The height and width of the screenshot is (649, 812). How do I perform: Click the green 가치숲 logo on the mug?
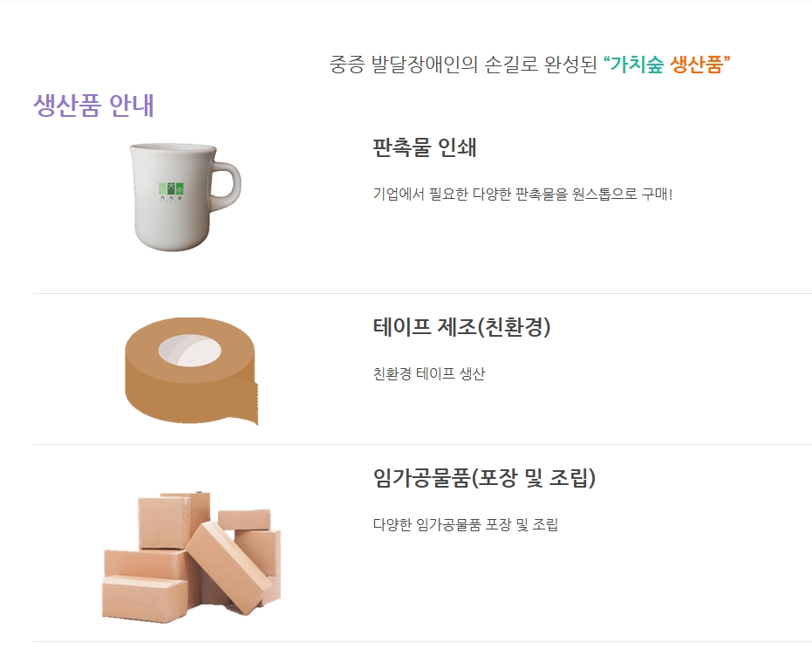tap(171, 192)
